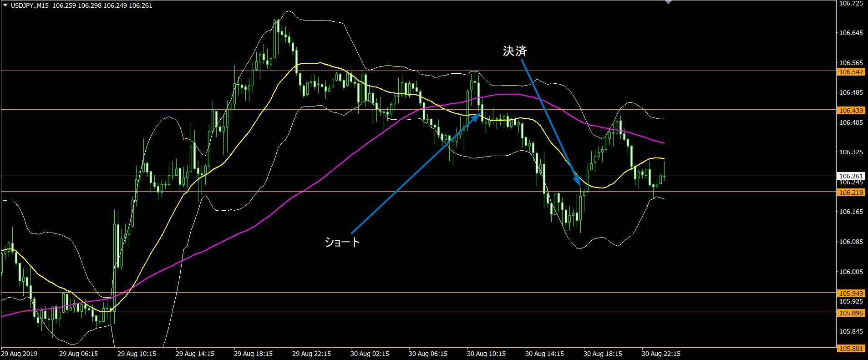Click the 29 Aug 14:15 time label
Screen dimensions: 868x360
point(195,354)
